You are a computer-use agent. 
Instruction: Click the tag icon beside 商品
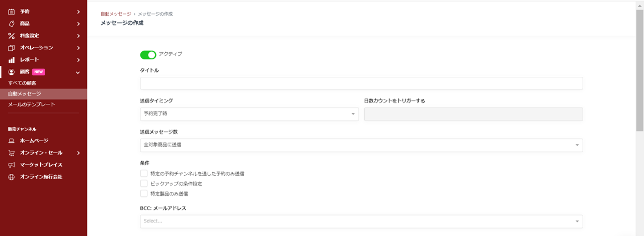pos(12,24)
